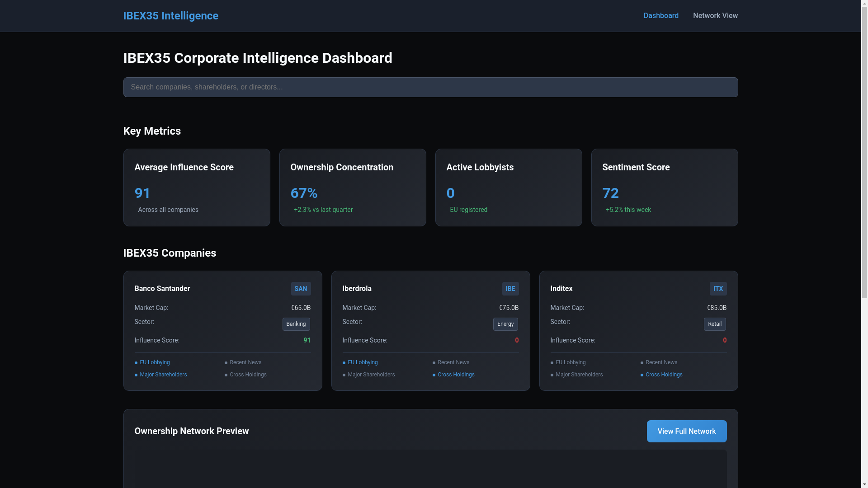Open the Dashboard nav tab
The height and width of the screenshot is (488, 868).
point(660,16)
